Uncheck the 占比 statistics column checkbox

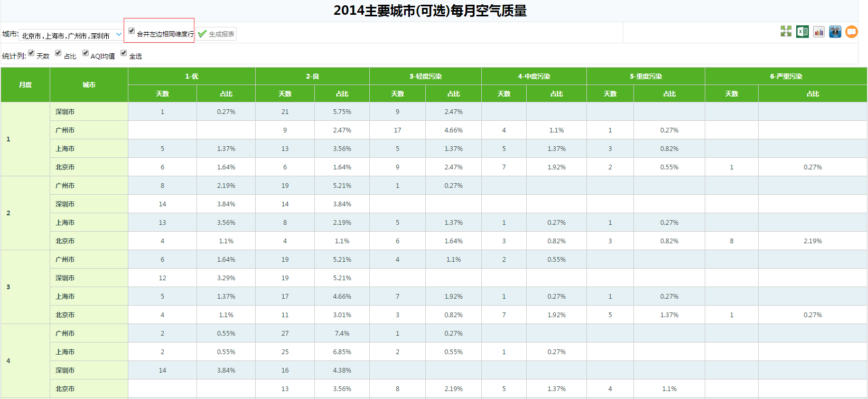(x=58, y=53)
